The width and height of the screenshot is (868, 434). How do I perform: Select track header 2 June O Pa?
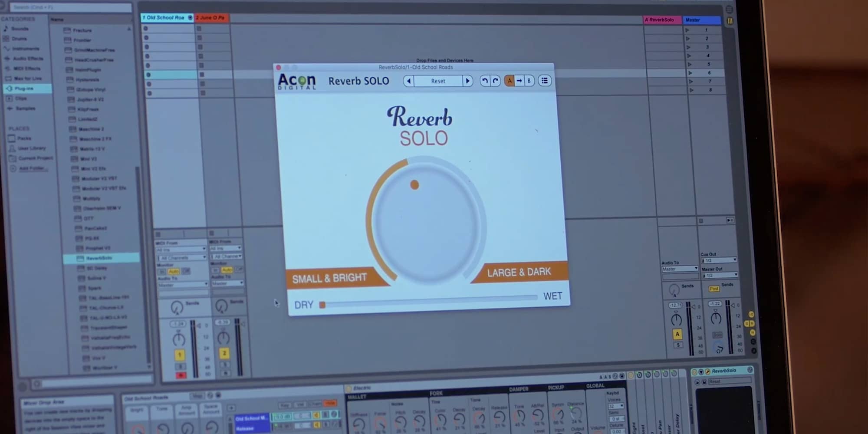tap(212, 18)
